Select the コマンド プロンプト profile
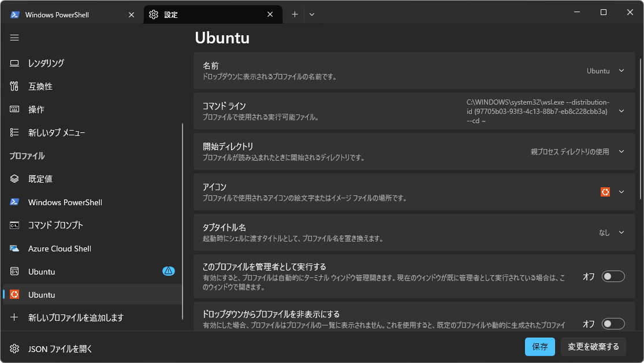 55,225
